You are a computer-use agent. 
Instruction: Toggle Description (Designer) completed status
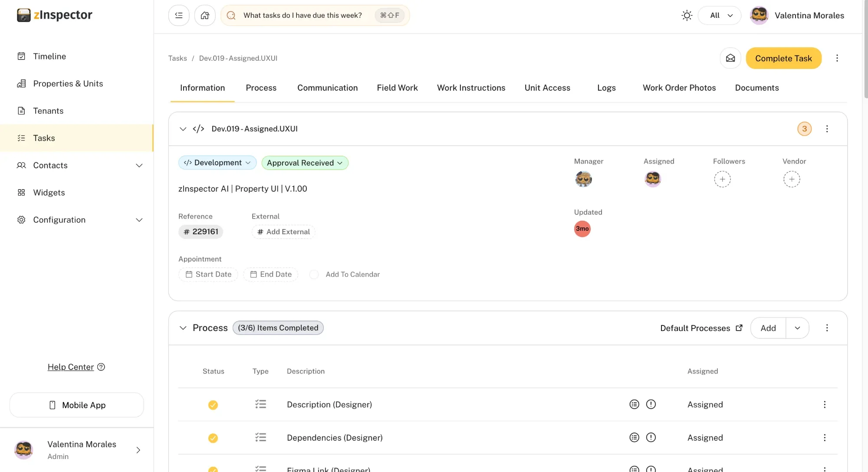click(x=213, y=405)
